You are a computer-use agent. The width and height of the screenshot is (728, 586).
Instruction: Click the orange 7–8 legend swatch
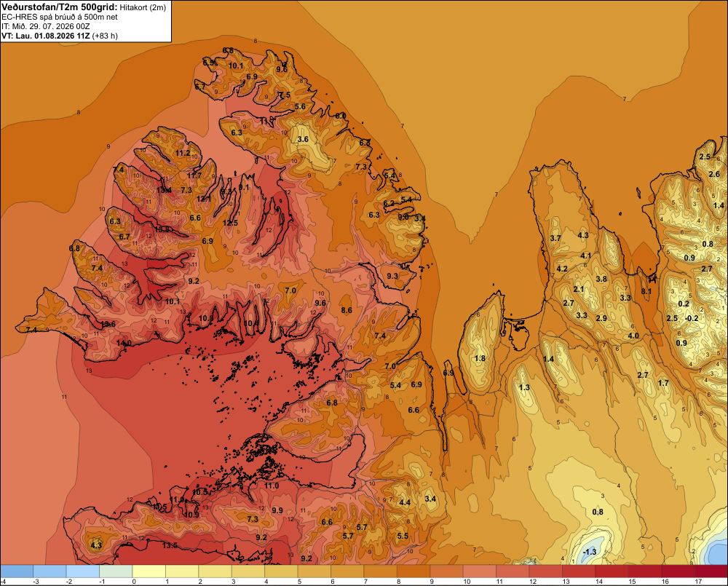380,571
